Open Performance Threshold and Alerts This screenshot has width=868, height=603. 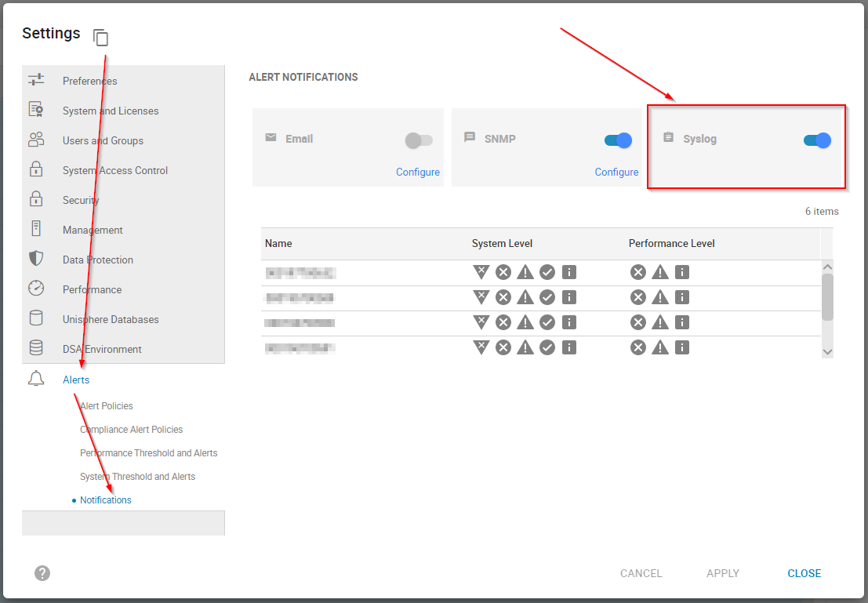point(148,452)
